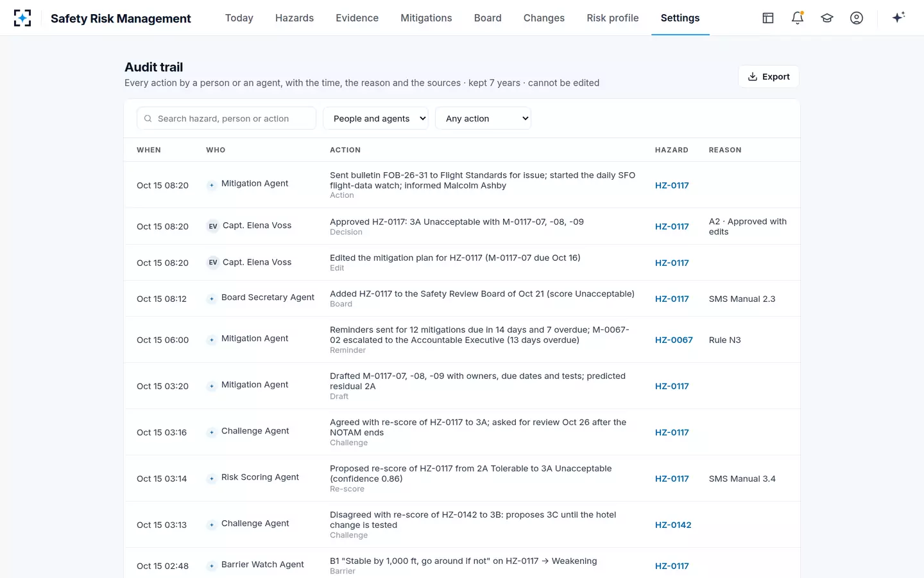This screenshot has height=578, width=924.
Task: Click the "SMS Manual 3.4" reason
Action: coord(742,478)
